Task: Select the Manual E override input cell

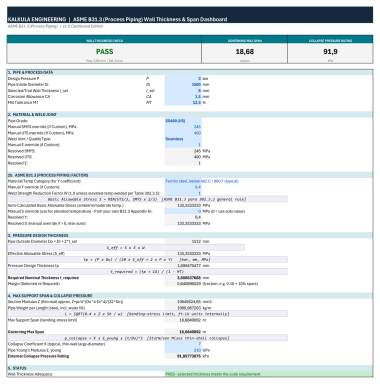Action: [x=183, y=145]
